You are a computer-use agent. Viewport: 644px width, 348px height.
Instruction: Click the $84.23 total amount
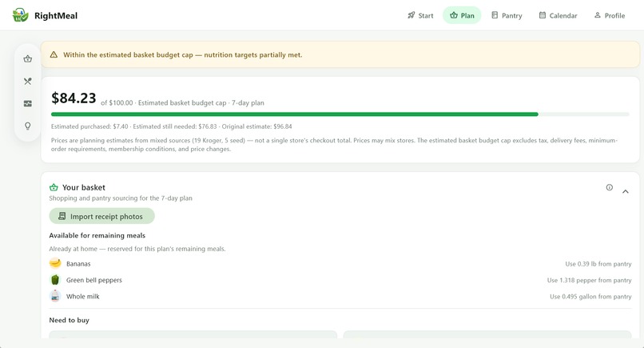click(74, 98)
